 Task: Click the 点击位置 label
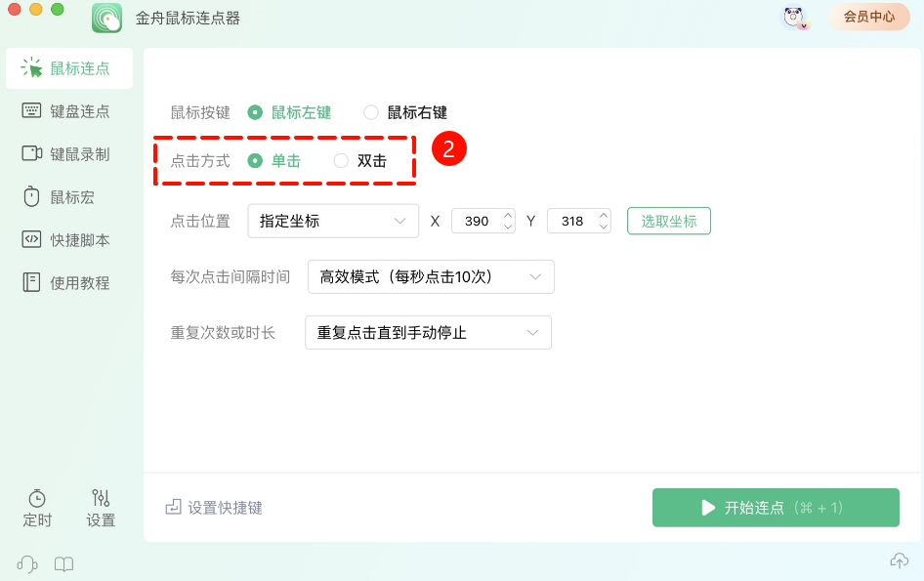200,221
